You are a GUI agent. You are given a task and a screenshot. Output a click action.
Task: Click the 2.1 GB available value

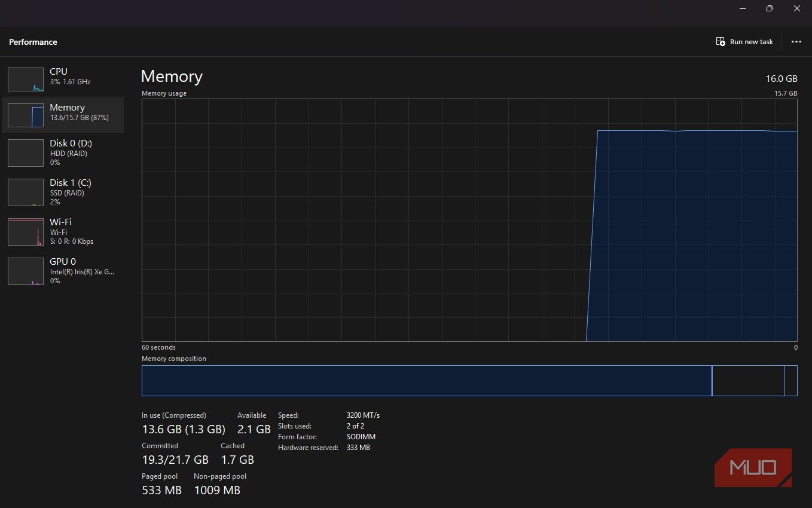click(x=254, y=429)
